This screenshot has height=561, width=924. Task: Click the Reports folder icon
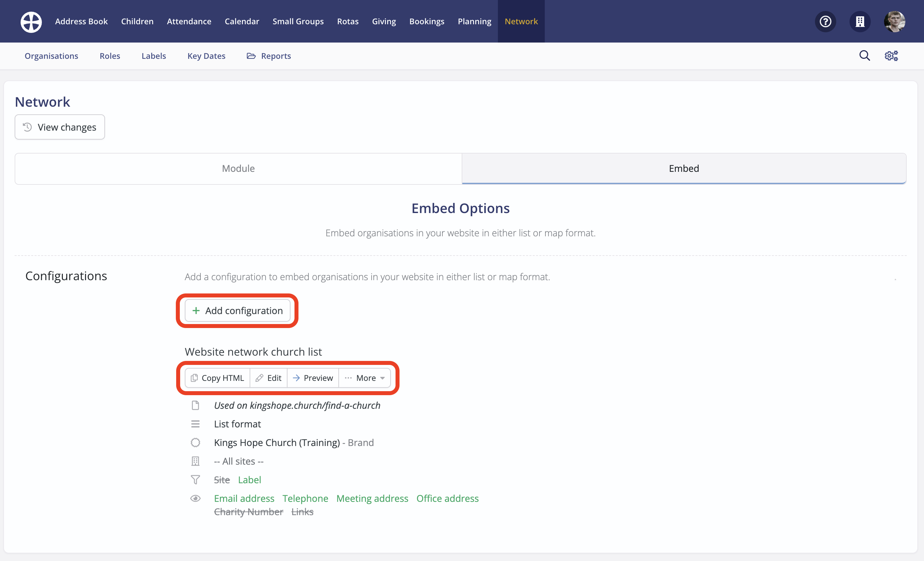pyautogui.click(x=251, y=56)
